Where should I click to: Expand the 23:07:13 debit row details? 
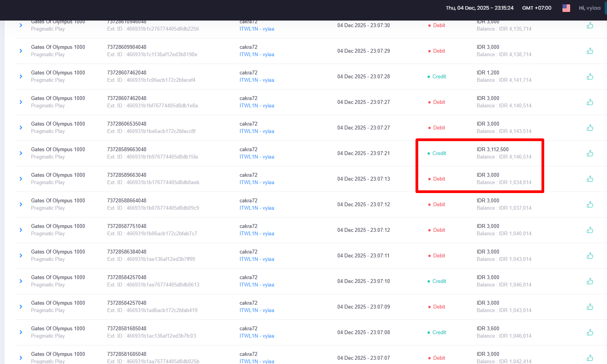[x=21, y=179]
